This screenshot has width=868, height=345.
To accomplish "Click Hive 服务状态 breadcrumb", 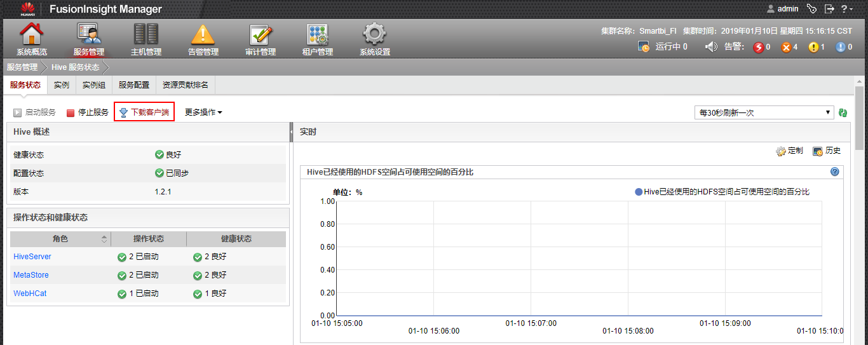I will click(x=76, y=67).
